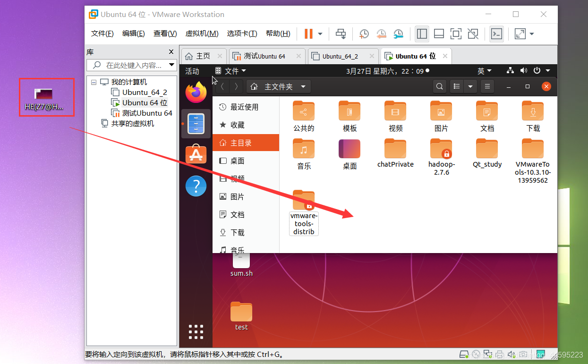
Task: Click the Revert to Snapshot icon
Action: point(381,34)
